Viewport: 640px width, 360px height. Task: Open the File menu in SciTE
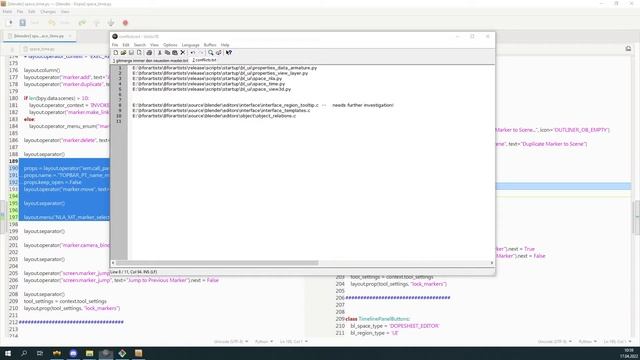point(115,45)
